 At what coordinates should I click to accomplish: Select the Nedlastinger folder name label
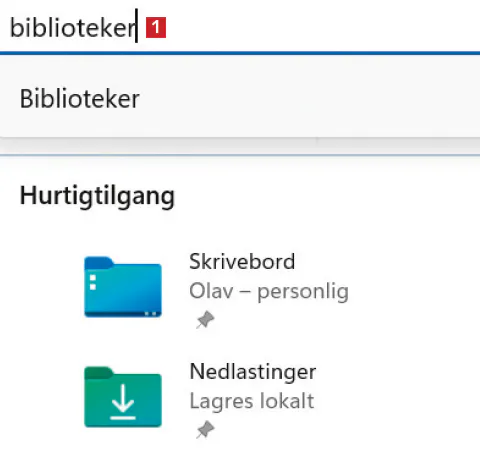pos(253,372)
